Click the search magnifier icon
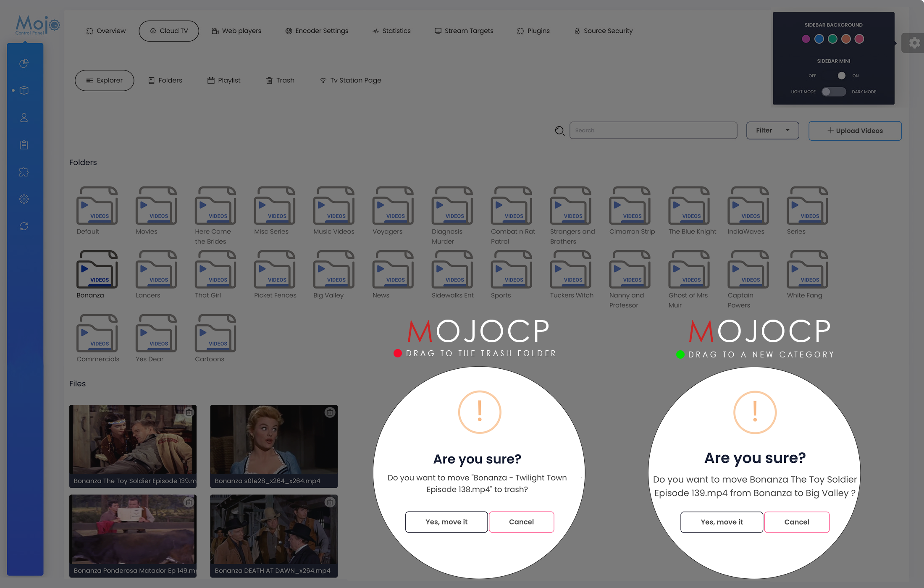The image size is (924, 588). pos(559,131)
